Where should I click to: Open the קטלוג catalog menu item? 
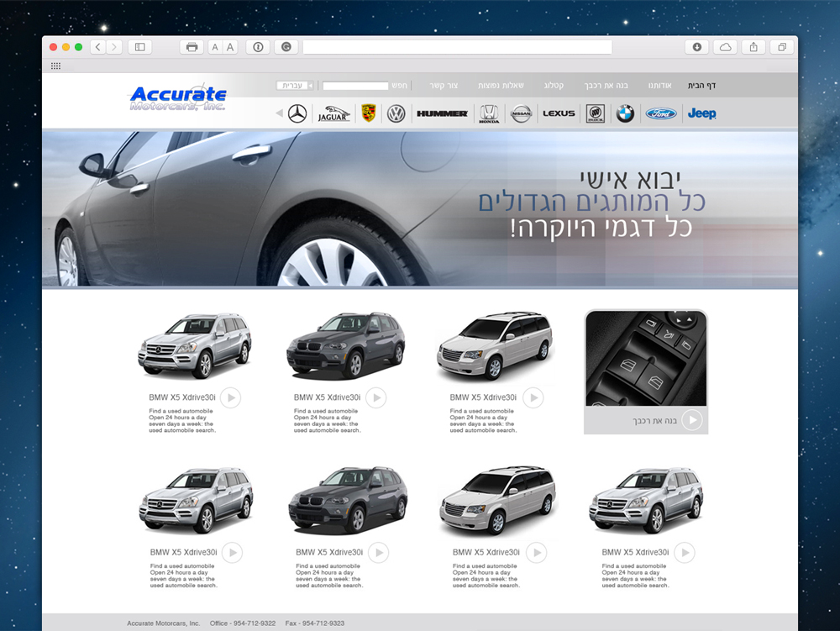[x=554, y=85]
